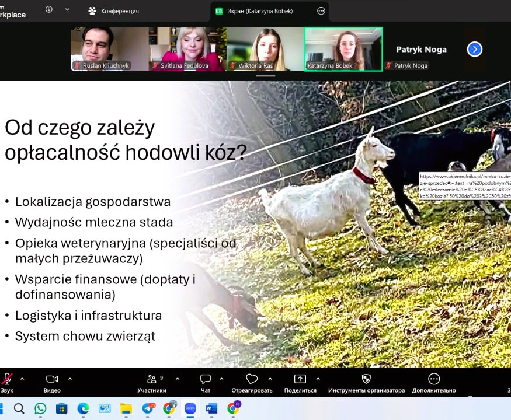Open the Чат chat panel
This screenshot has height=420, width=511.
coord(206,379)
